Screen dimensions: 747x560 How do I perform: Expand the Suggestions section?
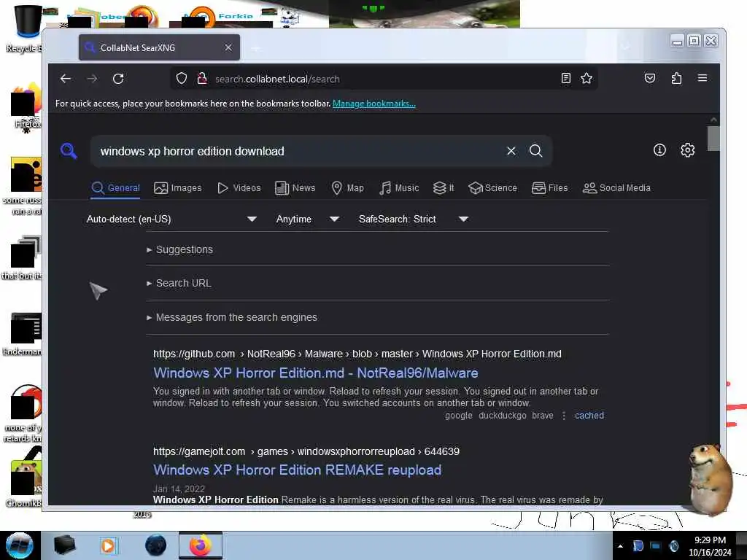pos(180,249)
